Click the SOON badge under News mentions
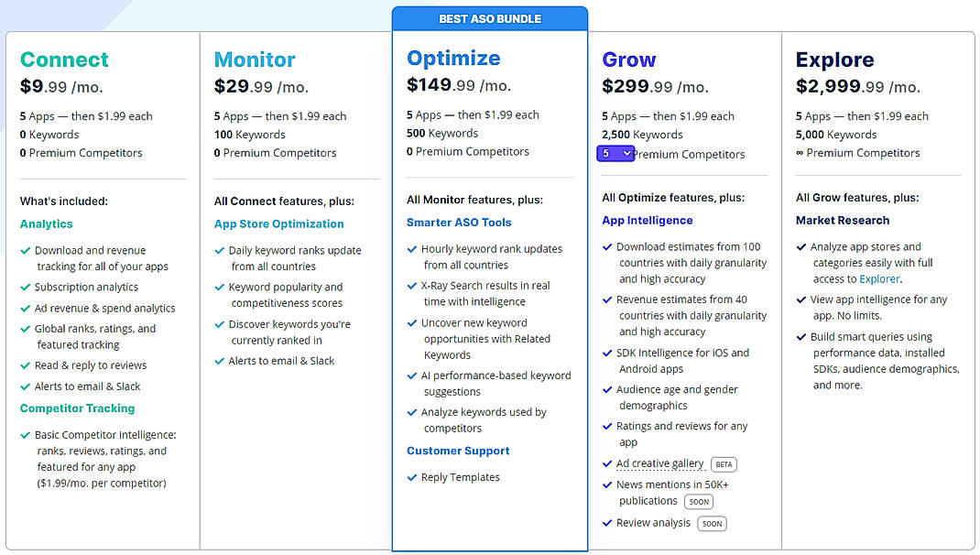The image size is (980, 555). pos(699,501)
